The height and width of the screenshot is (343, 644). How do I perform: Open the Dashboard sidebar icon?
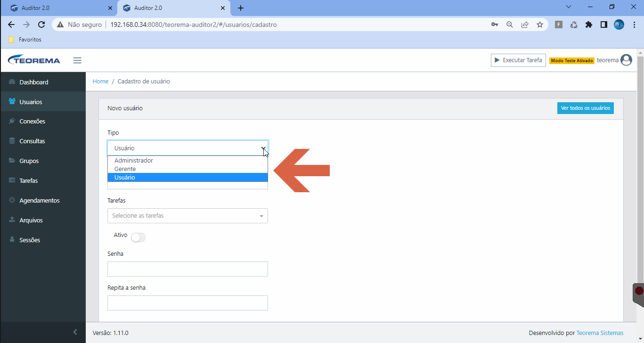coord(12,82)
